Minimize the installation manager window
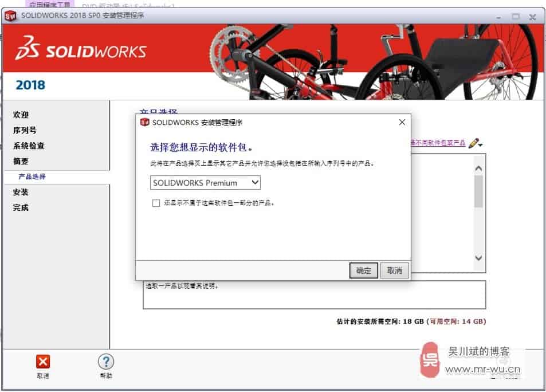This screenshot has width=546, height=392. point(498,17)
